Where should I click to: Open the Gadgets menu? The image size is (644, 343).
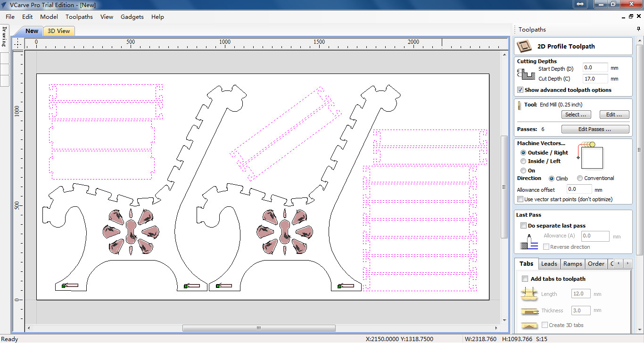coord(132,17)
